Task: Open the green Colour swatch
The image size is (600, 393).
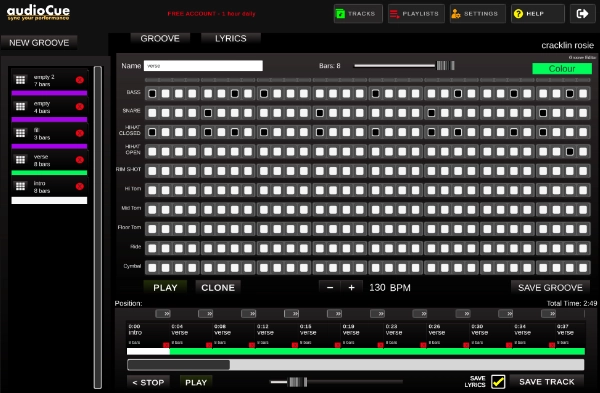Action: [x=562, y=68]
